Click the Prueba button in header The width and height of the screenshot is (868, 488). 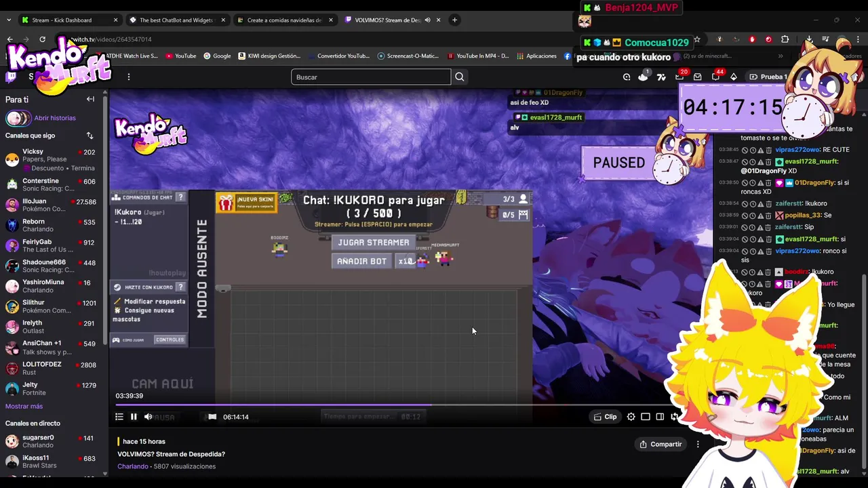pyautogui.click(x=768, y=77)
